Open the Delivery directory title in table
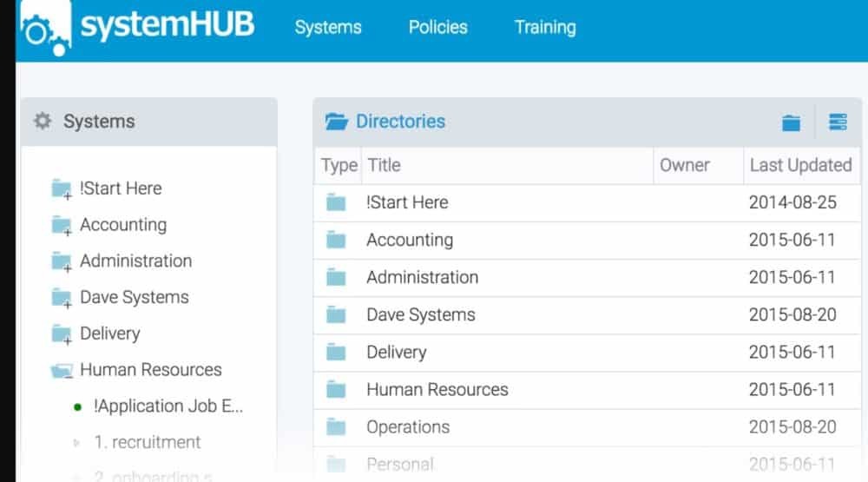Screen dimensions: 868x482 (x=396, y=353)
